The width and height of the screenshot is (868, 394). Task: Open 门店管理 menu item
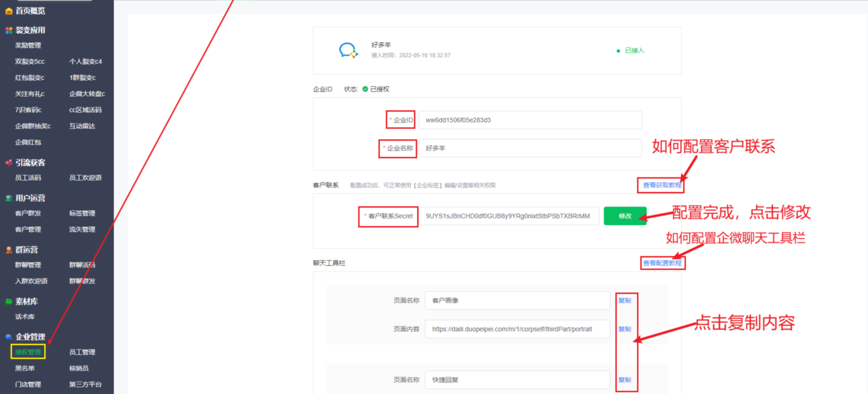click(x=28, y=384)
